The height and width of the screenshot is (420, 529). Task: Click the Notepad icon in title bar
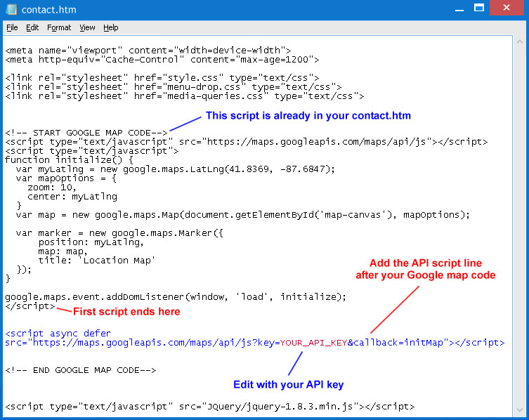pyautogui.click(x=11, y=9)
